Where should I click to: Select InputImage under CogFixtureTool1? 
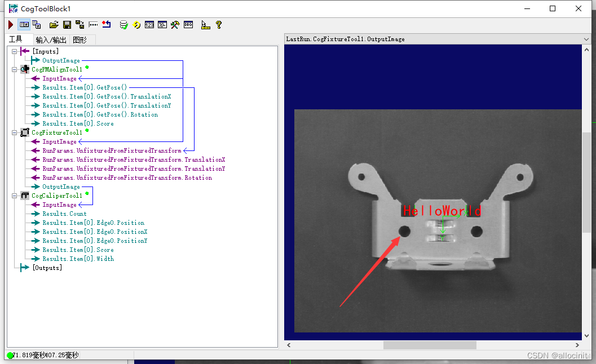pyautogui.click(x=59, y=142)
